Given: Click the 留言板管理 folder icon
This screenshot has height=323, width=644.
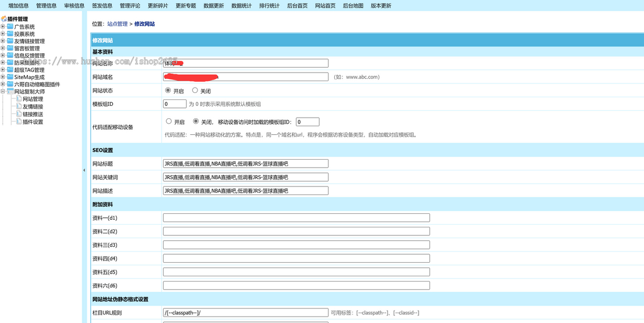Looking at the screenshot, I should pos(10,48).
